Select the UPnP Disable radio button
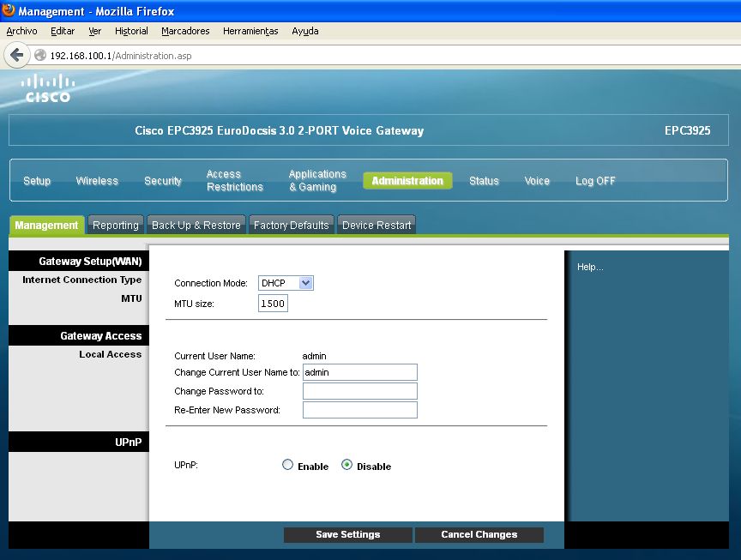Screen dimensions: 741x560 click(346, 465)
